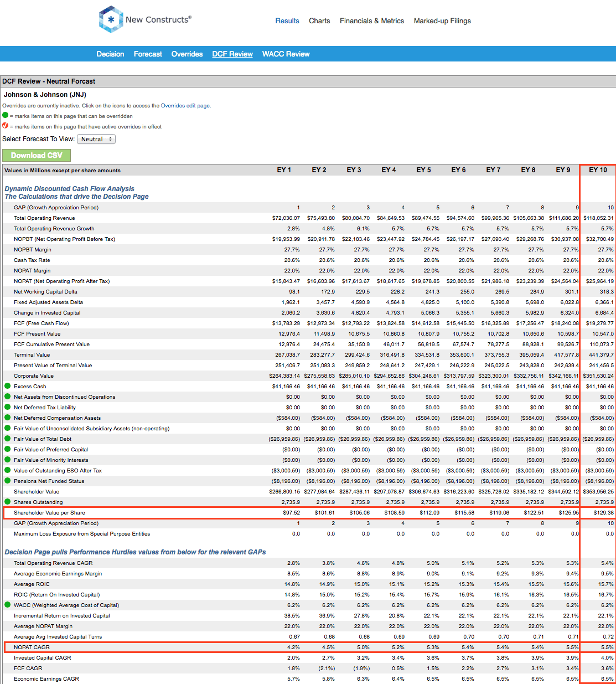Viewport: 616px width, 684px height.
Task: Click the Johnson & Johnson (JNJ) company name
Action: (x=45, y=95)
